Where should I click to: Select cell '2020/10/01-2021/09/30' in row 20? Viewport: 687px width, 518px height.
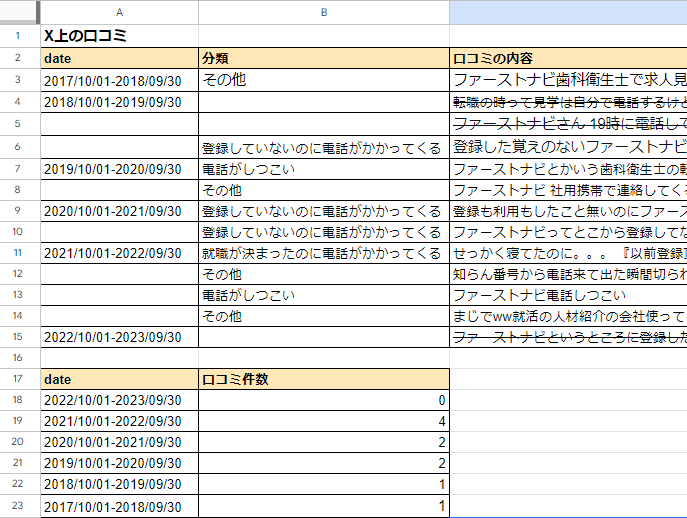(x=119, y=442)
